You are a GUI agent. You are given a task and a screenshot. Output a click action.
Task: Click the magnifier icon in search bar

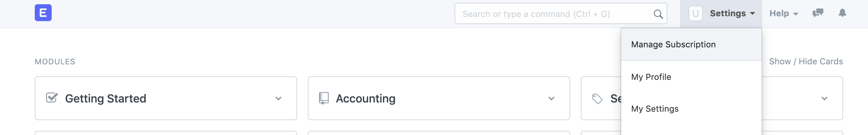point(658,14)
